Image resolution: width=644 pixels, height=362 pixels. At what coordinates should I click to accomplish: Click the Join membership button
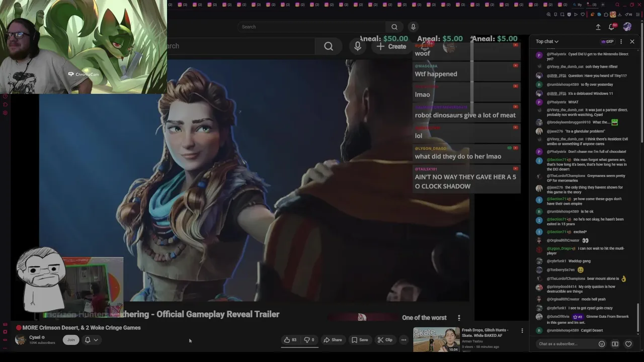(x=71, y=340)
